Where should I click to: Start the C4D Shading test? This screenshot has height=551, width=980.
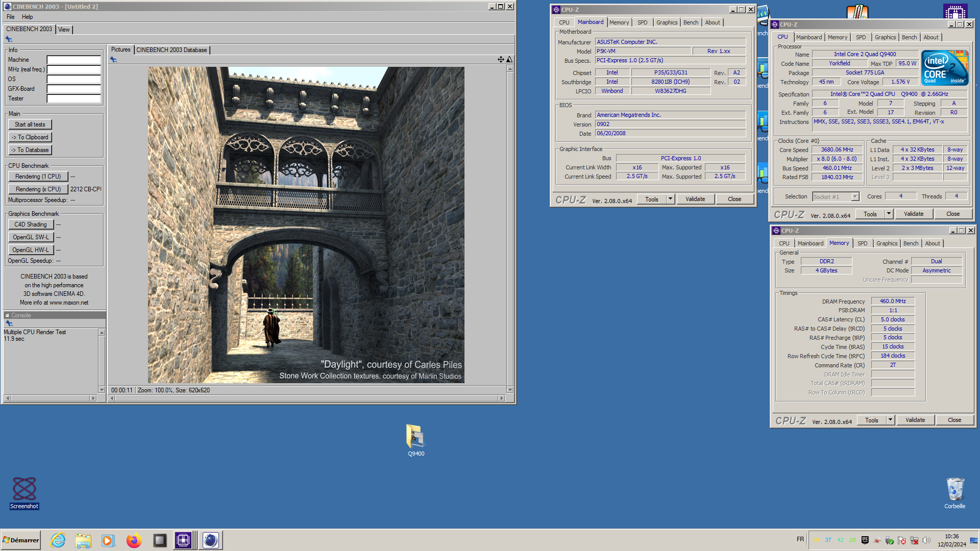31,224
